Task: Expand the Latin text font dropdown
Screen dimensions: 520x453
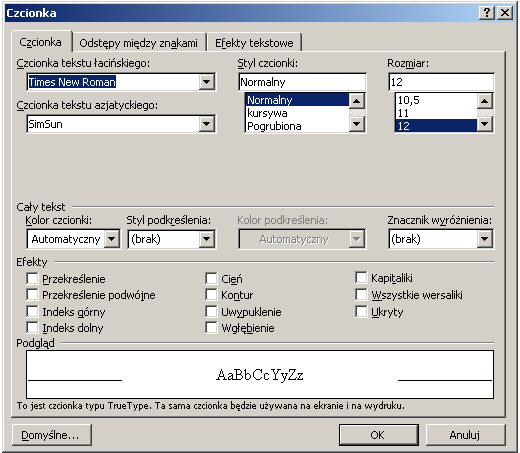Action: pos(206,82)
